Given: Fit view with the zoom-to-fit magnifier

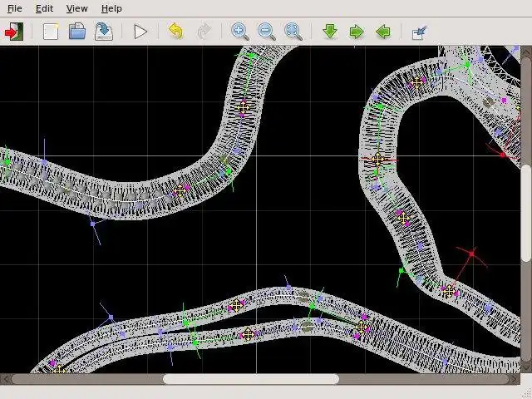Looking at the screenshot, I should [x=293, y=32].
